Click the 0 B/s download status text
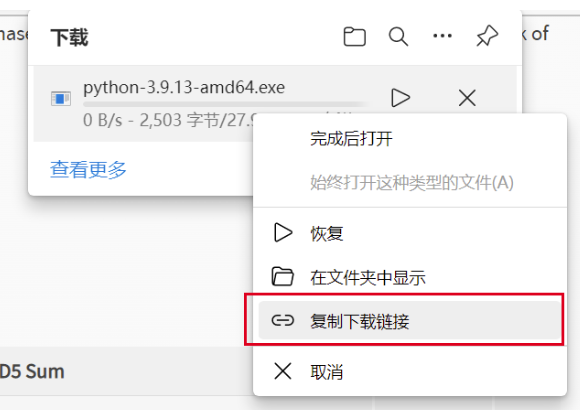The height and width of the screenshot is (410, 580). [102, 120]
